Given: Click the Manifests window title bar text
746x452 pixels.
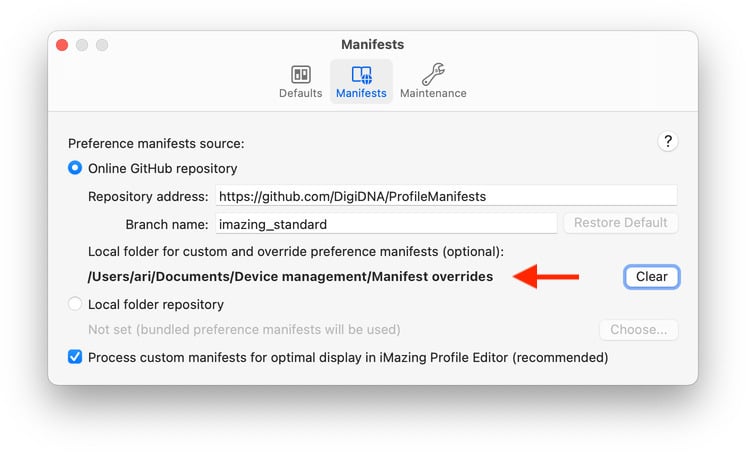Looking at the screenshot, I should [x=372, y=45].
